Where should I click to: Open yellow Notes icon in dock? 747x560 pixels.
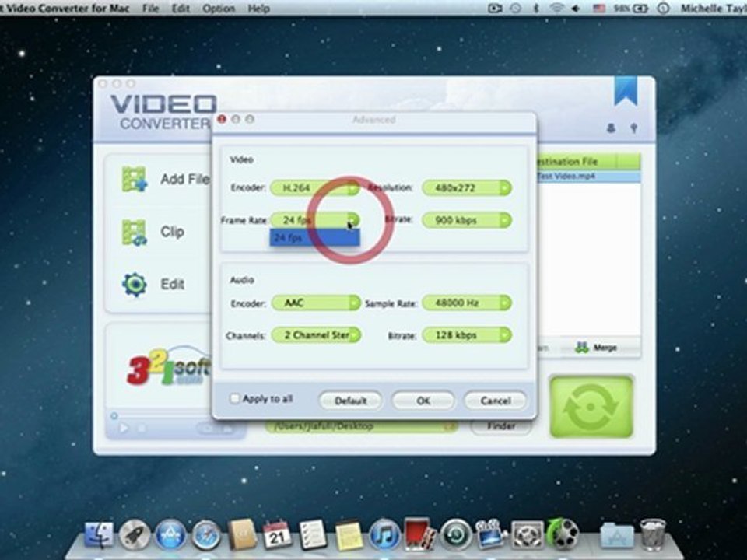pyautogui.click(x=349, y=535)
